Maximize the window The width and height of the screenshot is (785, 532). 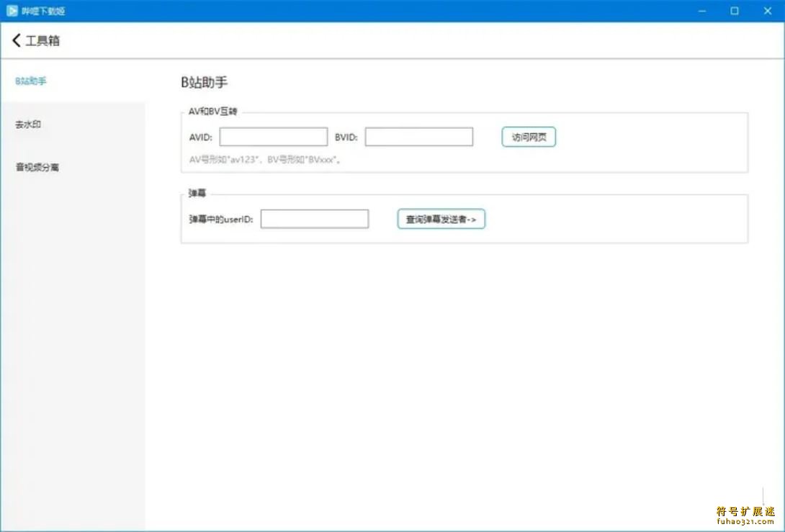click(735, 11)
